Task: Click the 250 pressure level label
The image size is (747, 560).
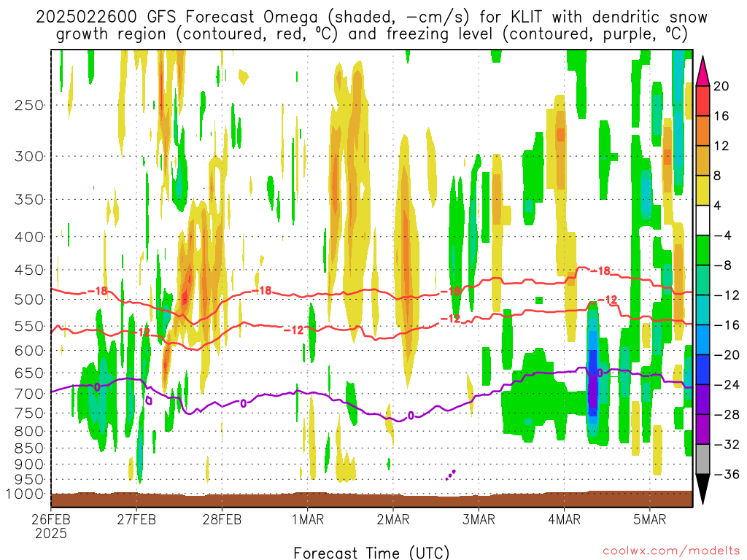Action: tap(29, 105)
